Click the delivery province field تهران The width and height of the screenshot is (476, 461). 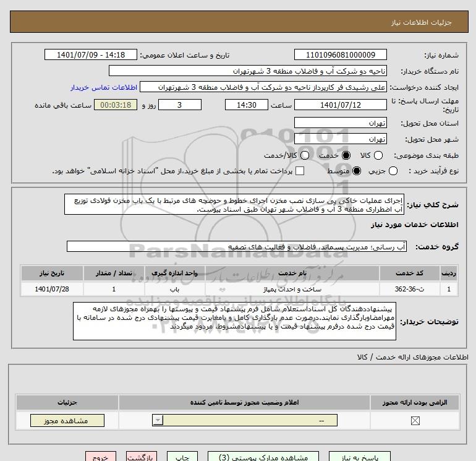[x=340, y=123]
